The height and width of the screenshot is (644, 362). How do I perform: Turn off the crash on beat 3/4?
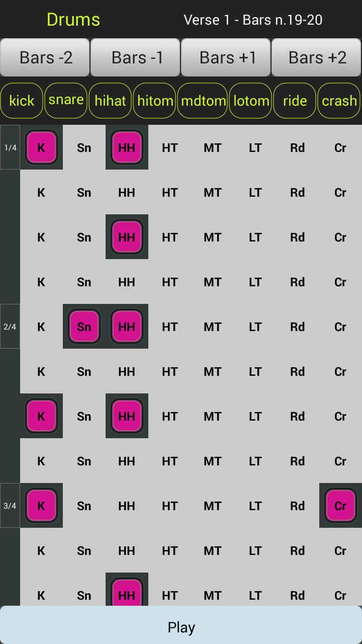340,506
